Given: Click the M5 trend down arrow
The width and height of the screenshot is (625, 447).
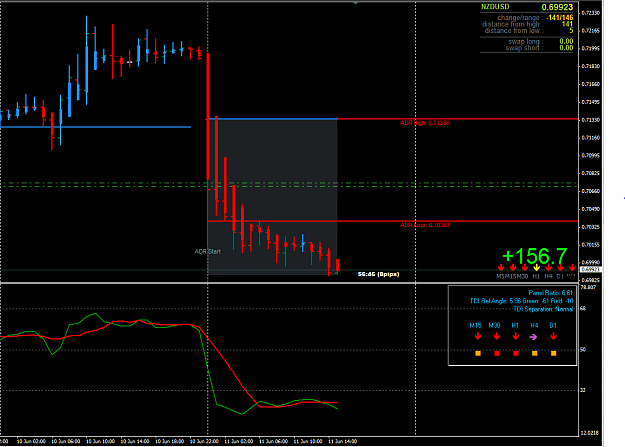Looking at the screenshot, I should click(x=501, y=268).
